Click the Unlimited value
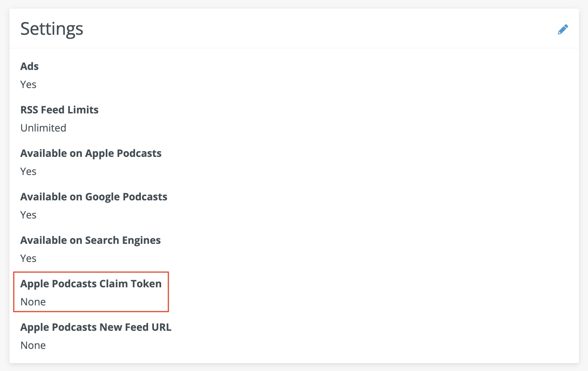Screen dimensions: 588x371 [x=43, y=128]
